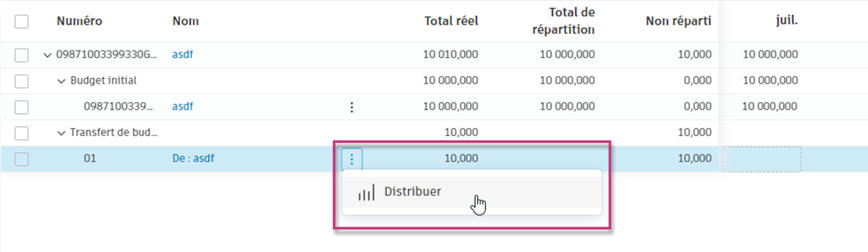Collapse the Budget initial group
Screen dimensions: 868x252
tap(61, 81)
